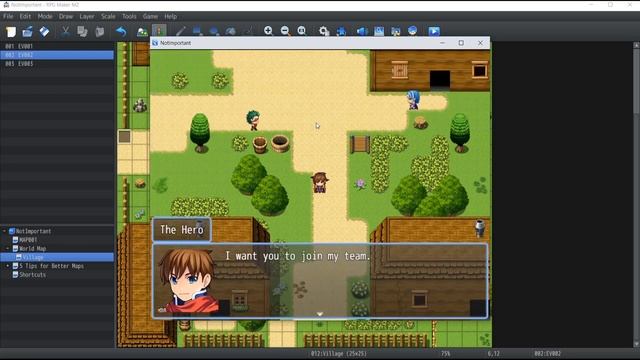This screenshot has height=360, width=640.
Task: Click the 'I want you to join my team.' message
Action: pos(298,256)
